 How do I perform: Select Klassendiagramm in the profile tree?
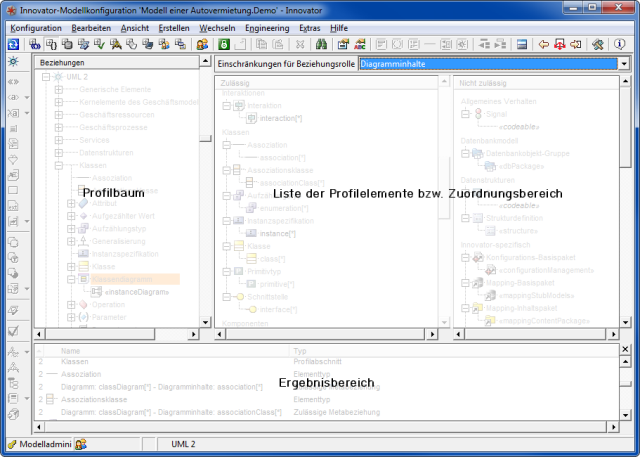click(122, 279)
